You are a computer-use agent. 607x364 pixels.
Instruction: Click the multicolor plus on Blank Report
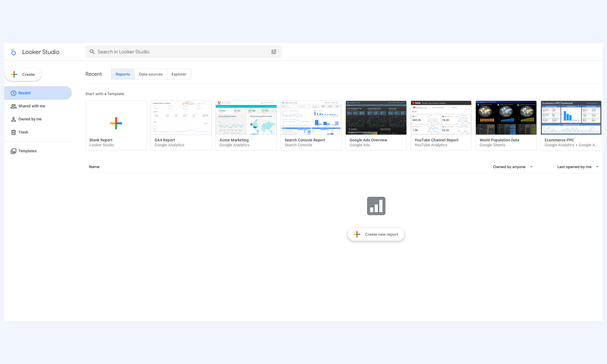pos(116,123)
